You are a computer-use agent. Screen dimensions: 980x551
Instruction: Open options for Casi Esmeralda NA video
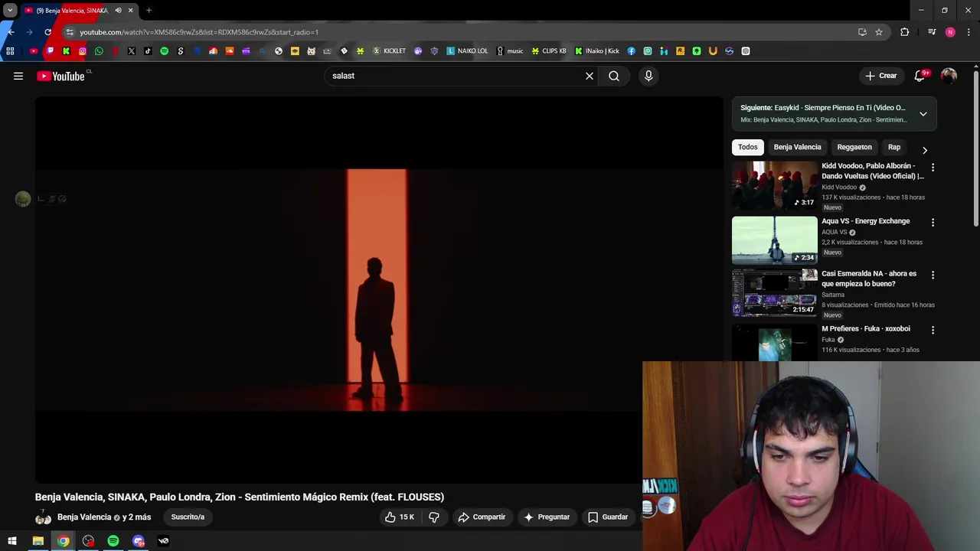coord(933,274)
